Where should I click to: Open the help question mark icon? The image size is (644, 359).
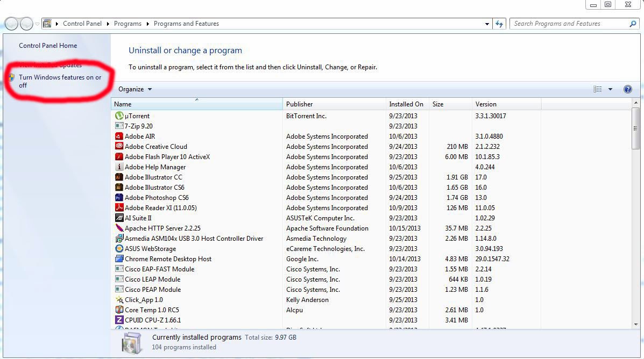pos(627,89)
